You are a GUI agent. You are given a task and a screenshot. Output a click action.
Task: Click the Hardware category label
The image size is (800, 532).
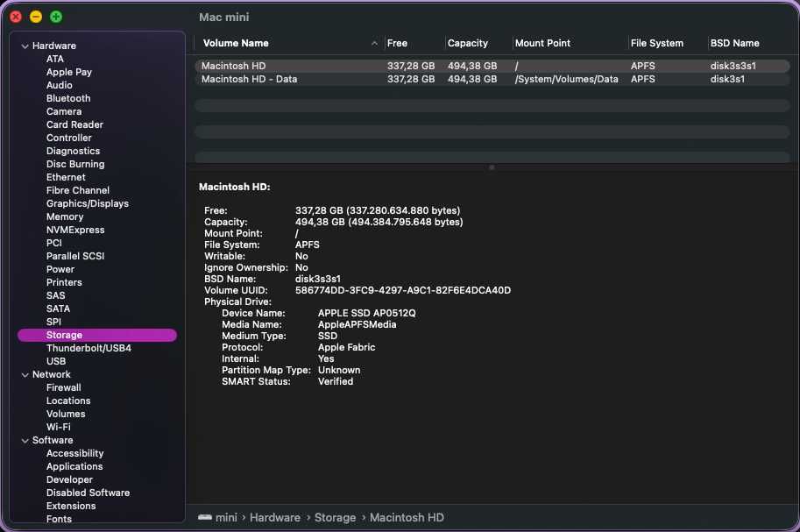[x=54, y=46]
